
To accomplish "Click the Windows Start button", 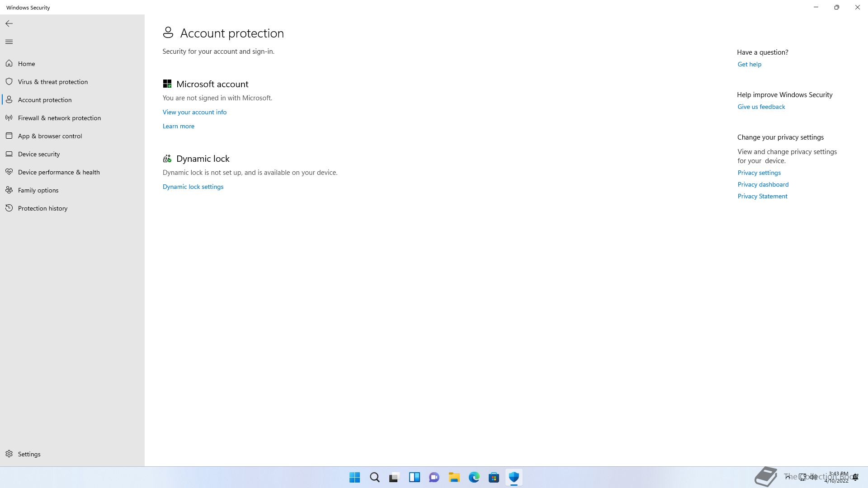I will pos(354,477).
